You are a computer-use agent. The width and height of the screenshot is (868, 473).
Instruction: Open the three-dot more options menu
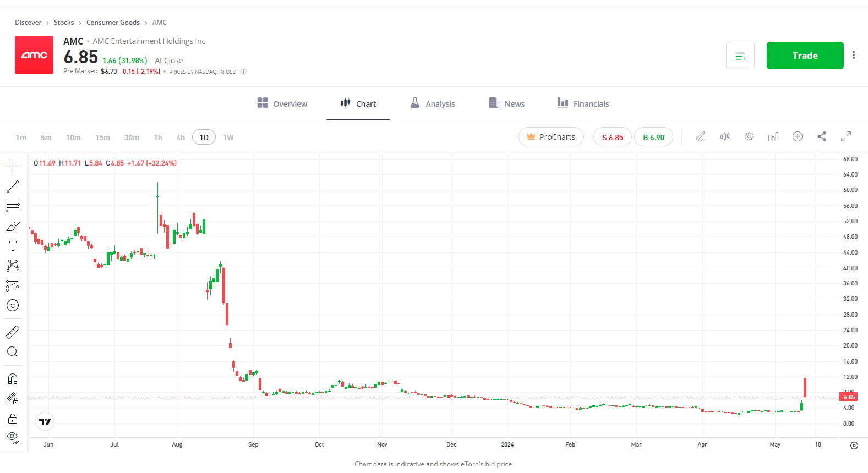click(854, 55)
